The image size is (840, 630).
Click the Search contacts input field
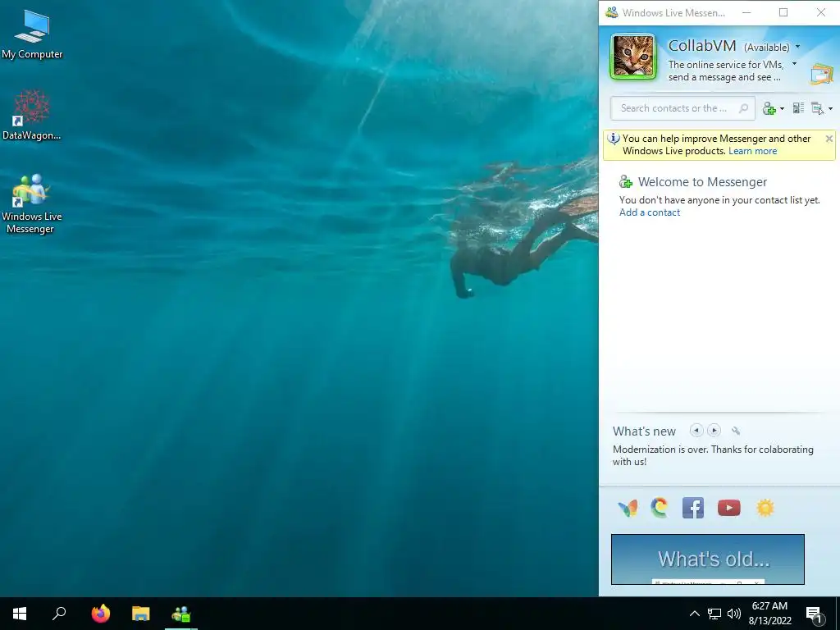[682, 108]
